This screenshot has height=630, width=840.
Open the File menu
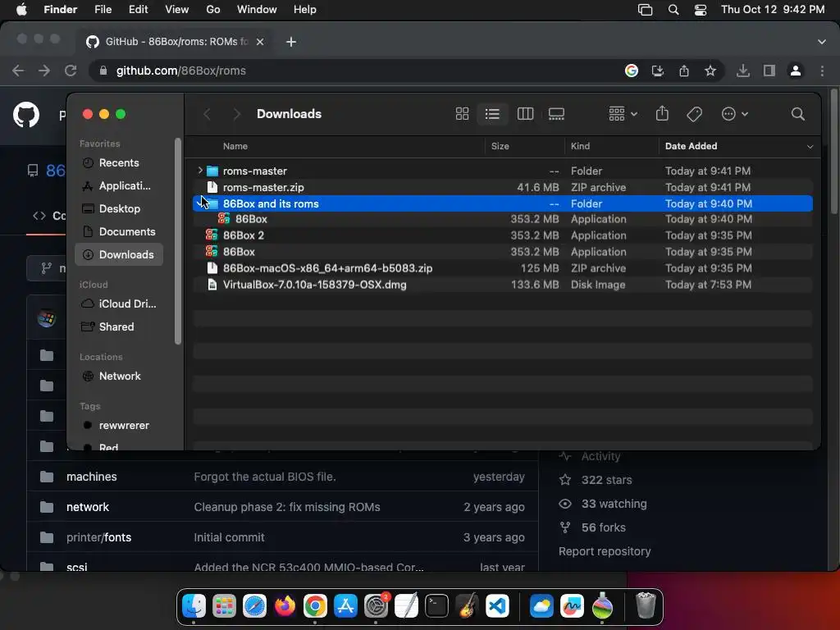coord(103,9)
